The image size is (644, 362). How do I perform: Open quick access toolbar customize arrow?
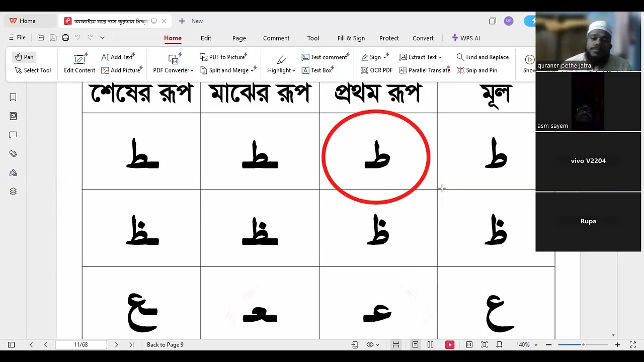click(102, 38)
